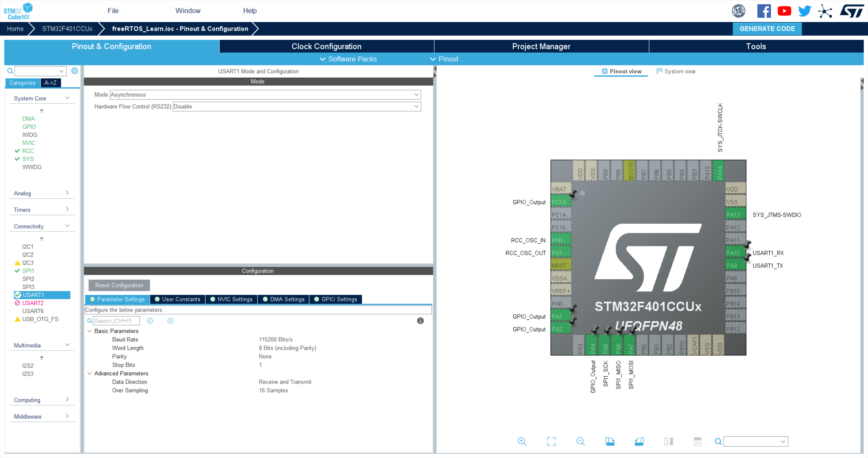Select the PA10 pin on the chip
Viewport: 868px width, 458px height.
point(735,253)
